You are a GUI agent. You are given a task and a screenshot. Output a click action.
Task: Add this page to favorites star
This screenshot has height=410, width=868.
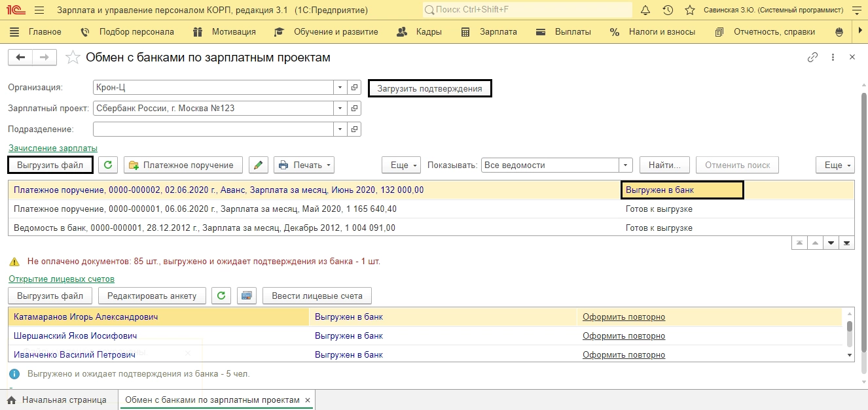(73, 58)
